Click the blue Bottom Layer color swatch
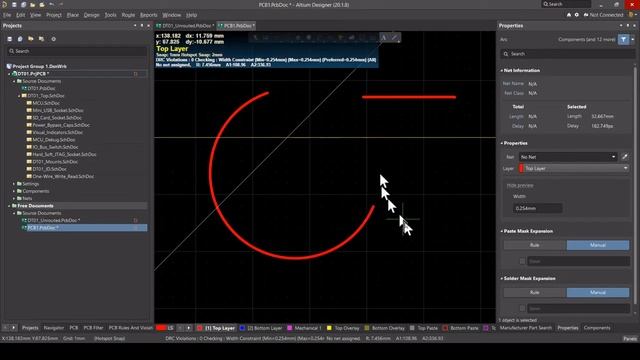640x360 pixels. click(x=242, y=328)
